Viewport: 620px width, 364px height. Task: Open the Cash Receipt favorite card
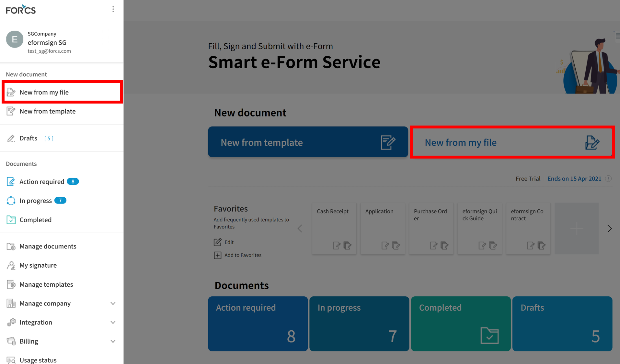click(x=334, y=228)
